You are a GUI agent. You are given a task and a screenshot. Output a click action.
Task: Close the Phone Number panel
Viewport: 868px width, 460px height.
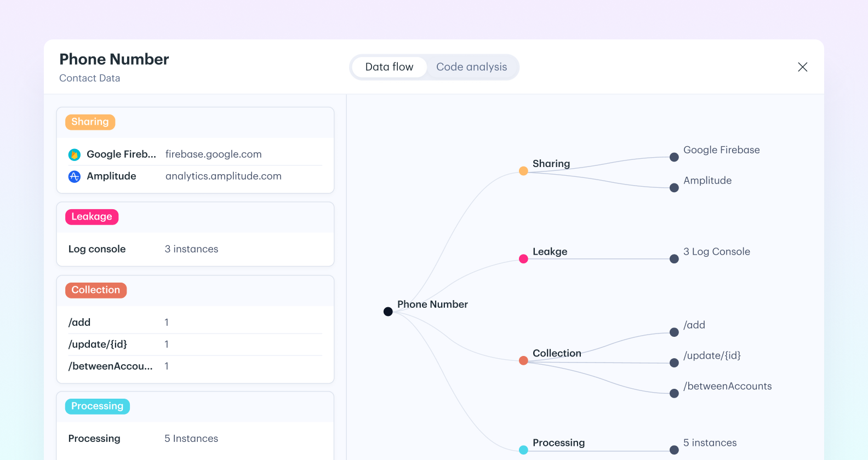(x=802, y=67)
